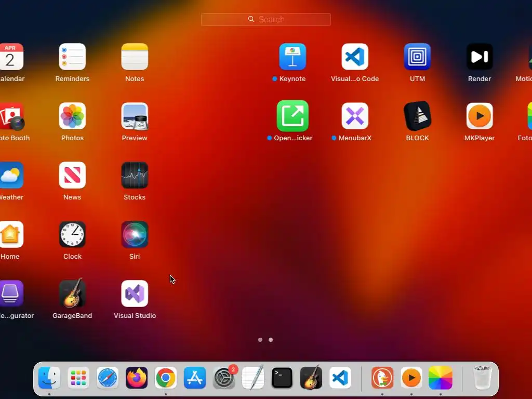Open the Trash in the Dock
The image size is (532, 399).
coord(483,378)
